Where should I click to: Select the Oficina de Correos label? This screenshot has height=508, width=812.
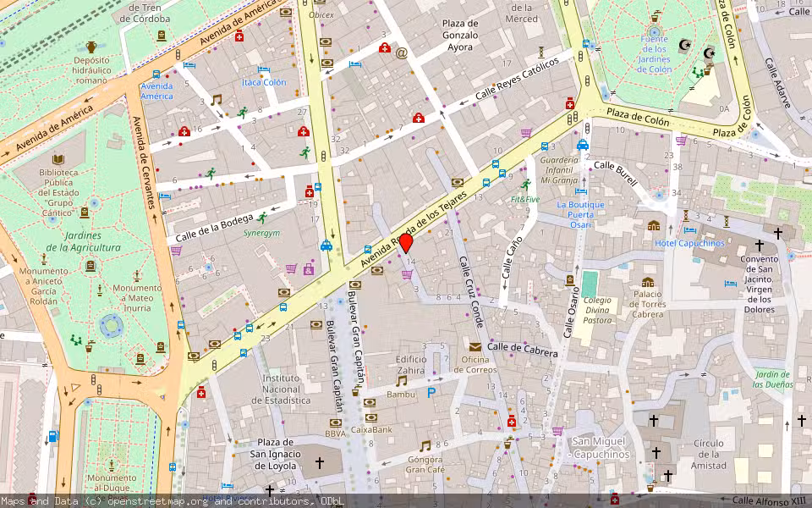(x=475, y=364)
